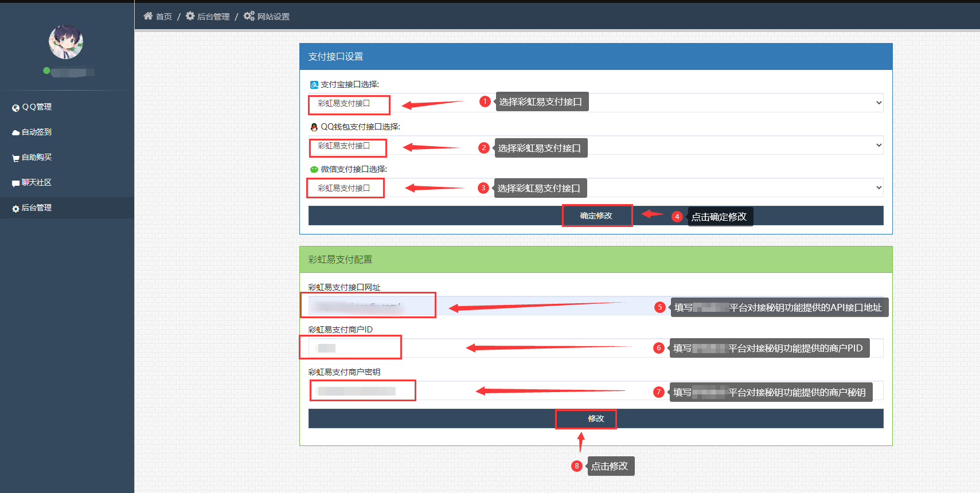Screen dimensions: 980x493
Task: Click the 后台管理 gear icon in breadcrumb
Action: [190, 16]
